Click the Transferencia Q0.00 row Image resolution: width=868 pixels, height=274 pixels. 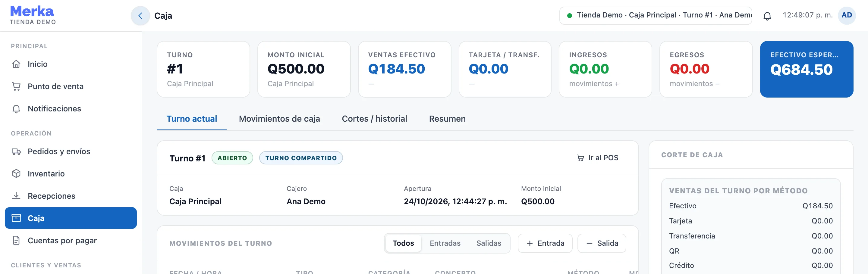tap(751, 236)
